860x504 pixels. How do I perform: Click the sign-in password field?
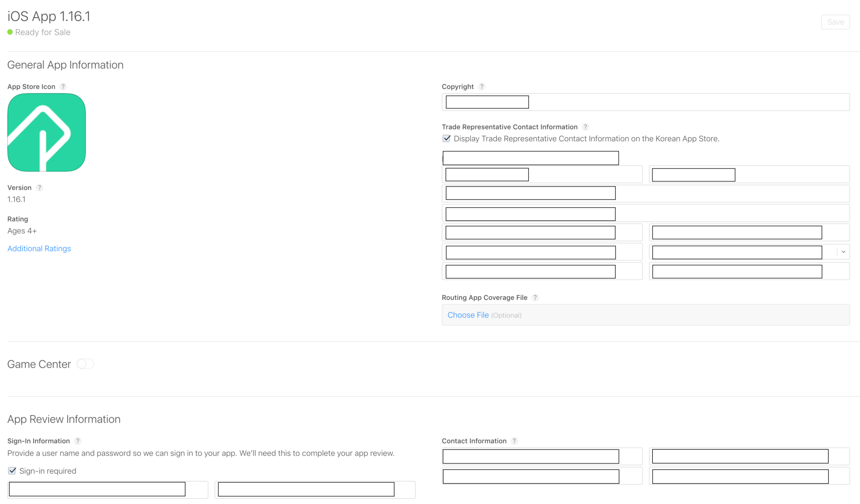[x=315, y=490]
